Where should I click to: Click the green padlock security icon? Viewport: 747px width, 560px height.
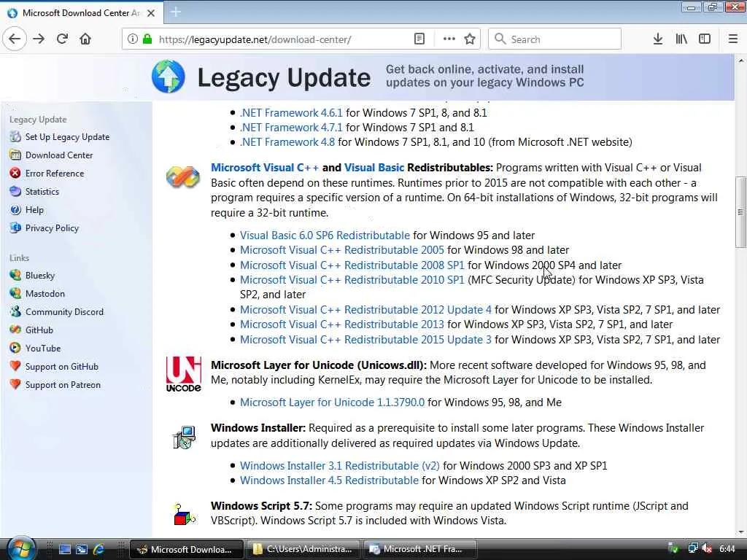click(x=147, y=39)
